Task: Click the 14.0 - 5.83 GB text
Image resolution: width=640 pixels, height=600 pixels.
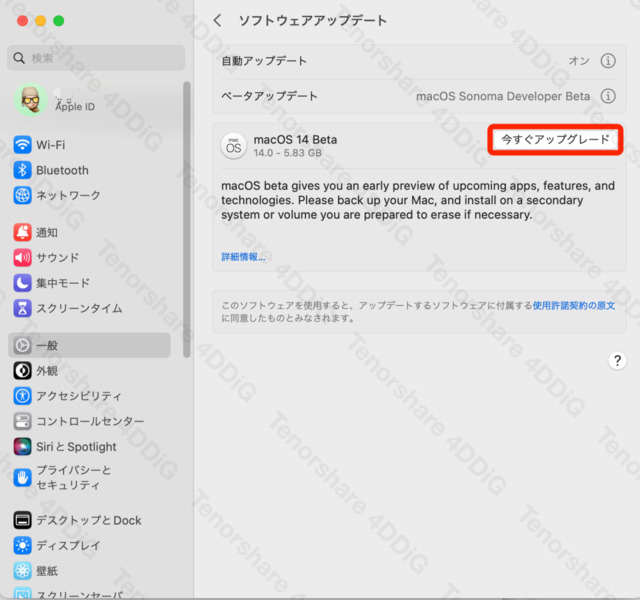Action: [288, 153]
